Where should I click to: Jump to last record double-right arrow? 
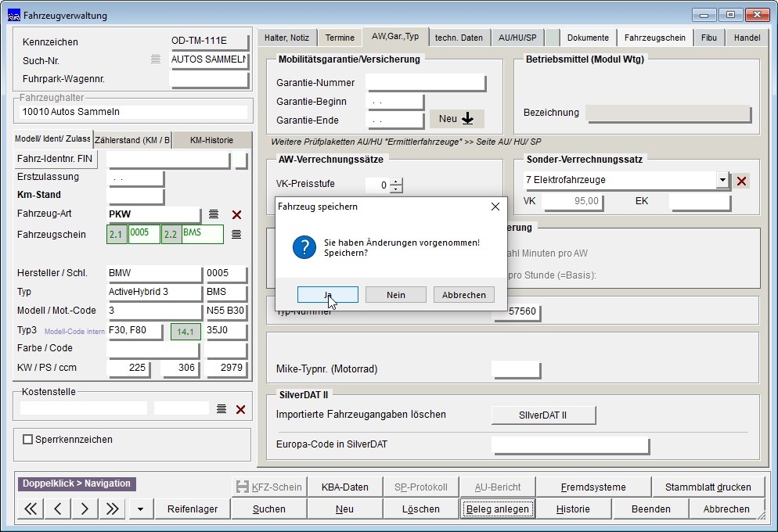pyautogui.click(x=113, y=509)
